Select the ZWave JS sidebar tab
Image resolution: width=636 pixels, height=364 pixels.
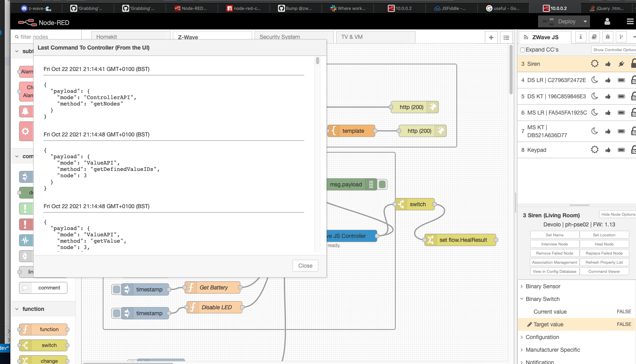pyautogui.click(x=545, y=37)
